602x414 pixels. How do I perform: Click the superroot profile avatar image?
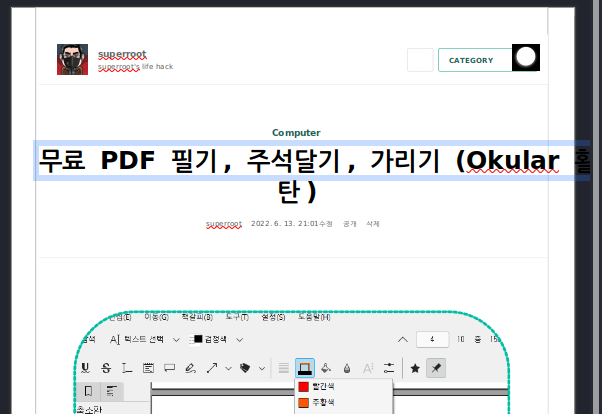73,59
